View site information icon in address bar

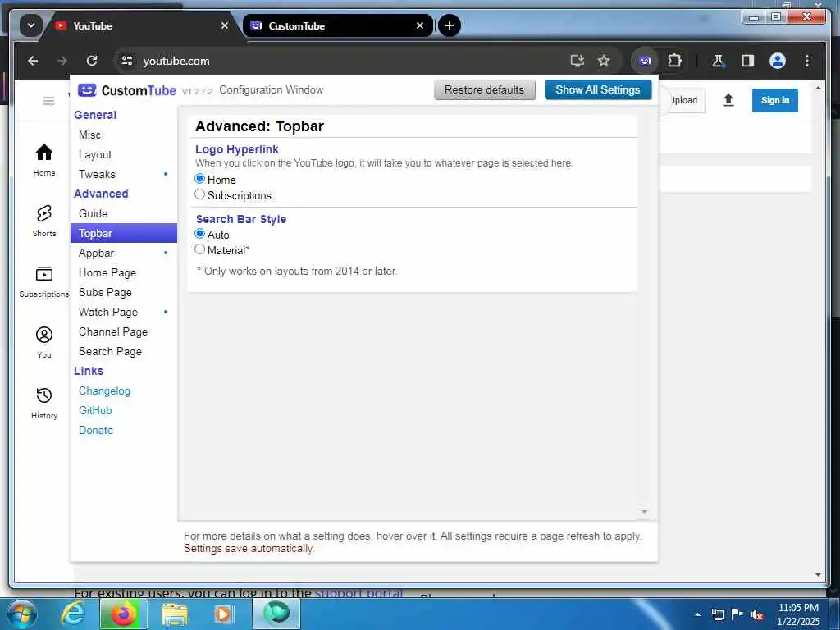pos(127,61)
